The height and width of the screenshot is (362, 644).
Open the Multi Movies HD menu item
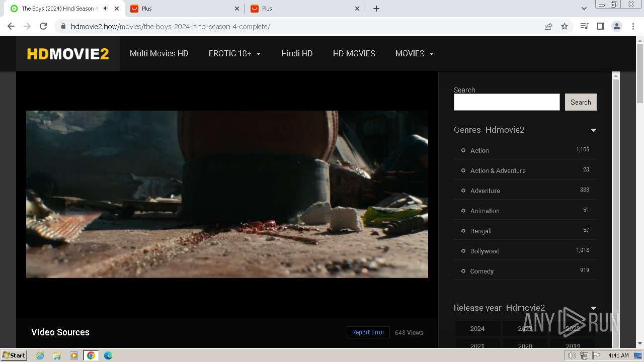pyautogui.click(x=159, y=53)
